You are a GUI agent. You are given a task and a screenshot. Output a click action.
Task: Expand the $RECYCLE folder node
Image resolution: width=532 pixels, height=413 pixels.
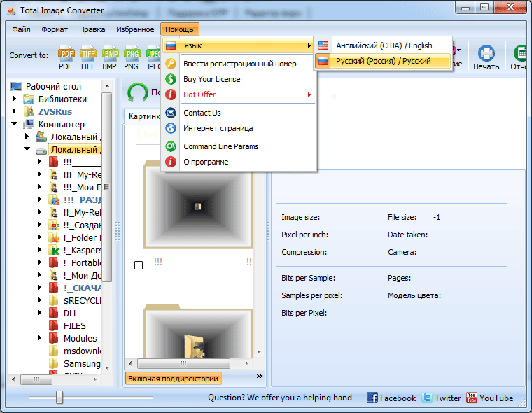coord(39,300)
